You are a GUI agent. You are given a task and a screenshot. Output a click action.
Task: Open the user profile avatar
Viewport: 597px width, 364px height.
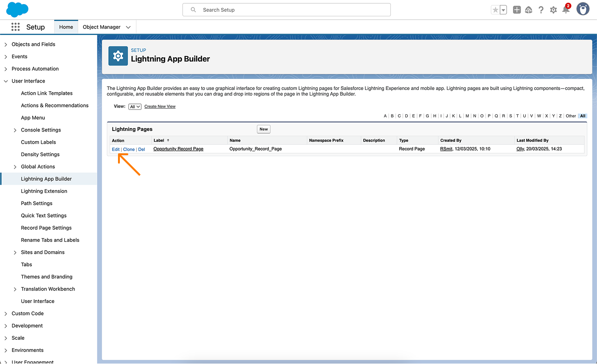tap(583, 9)
